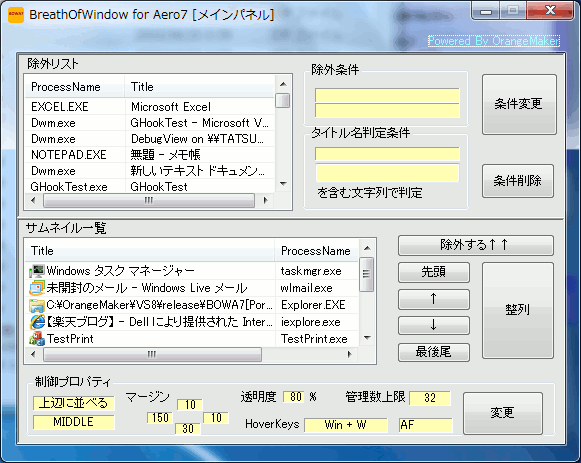
Task: Click the 条件削除 button
Action: click(518, 181)
